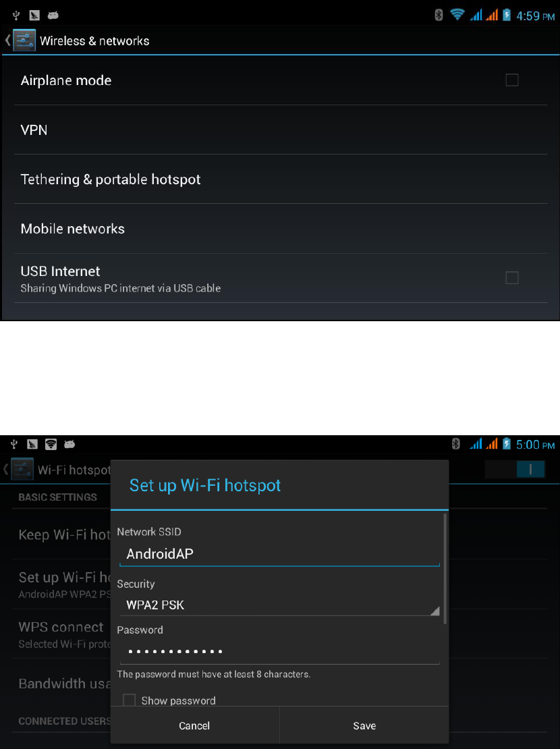The height and width of the screenshot is (749, 560).
Task: Check the USB Internet checkbox
Action: [511, 277]
